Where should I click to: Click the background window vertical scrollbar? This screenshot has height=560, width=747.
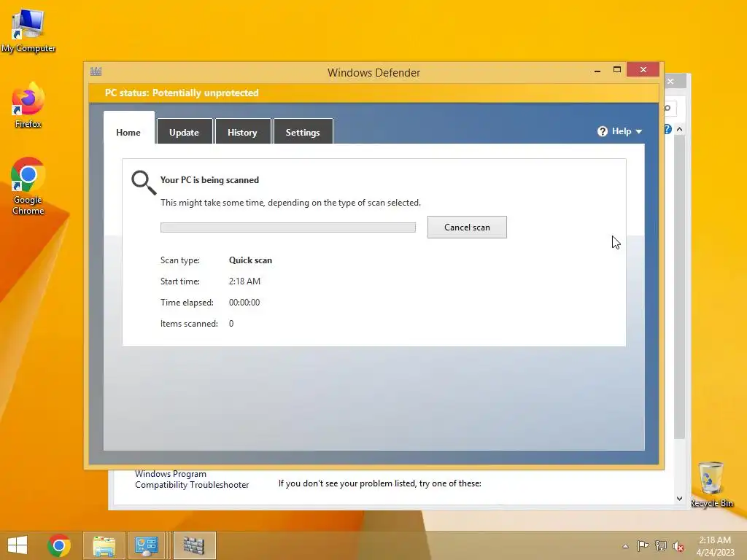680,287
